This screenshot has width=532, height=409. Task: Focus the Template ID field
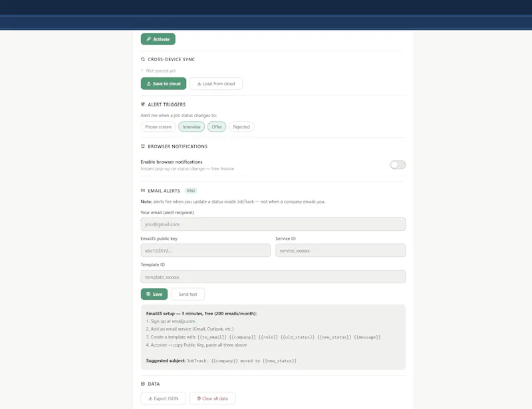click(x=273, y=277)
